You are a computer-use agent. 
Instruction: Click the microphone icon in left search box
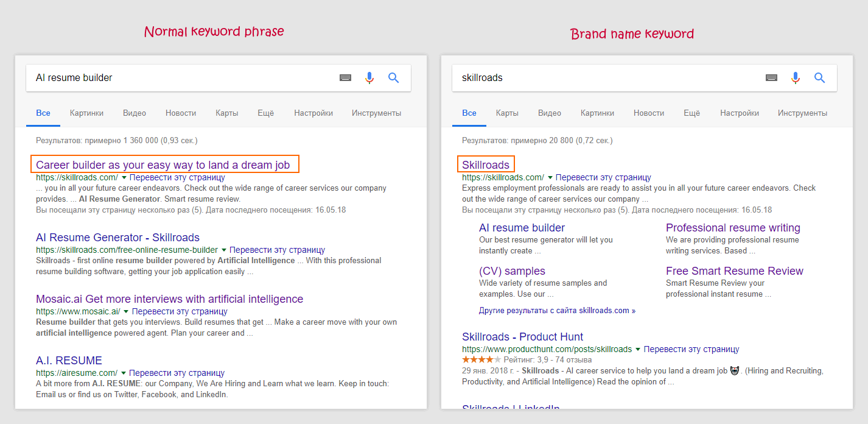click(x=369, y=77)
